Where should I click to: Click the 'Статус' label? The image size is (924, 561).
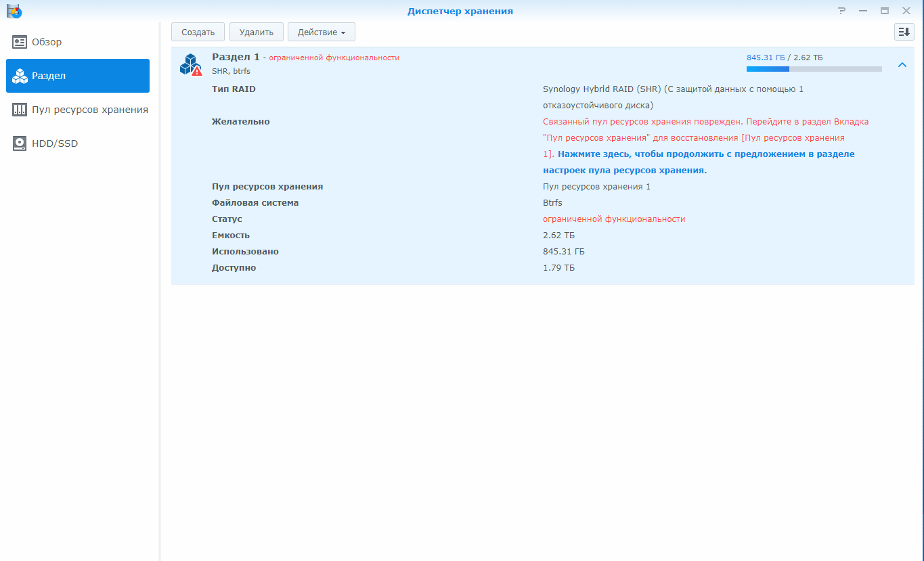coord(227,219)
